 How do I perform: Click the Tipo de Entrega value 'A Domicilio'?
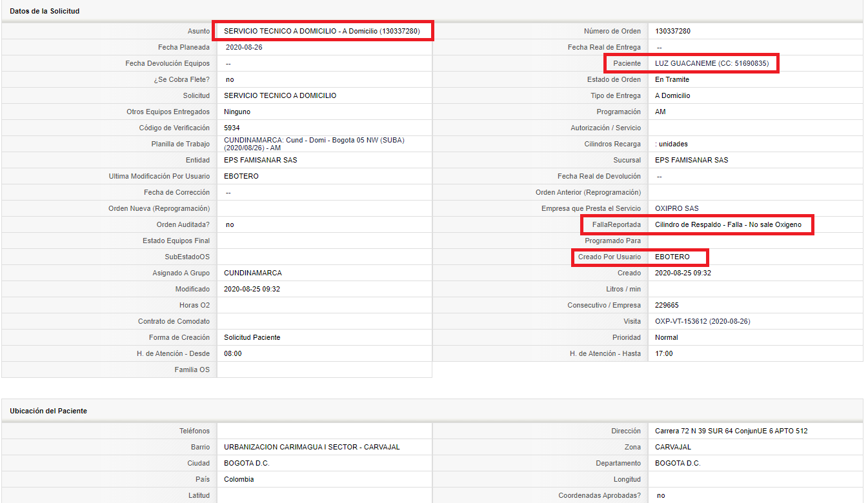coord(672,95)
